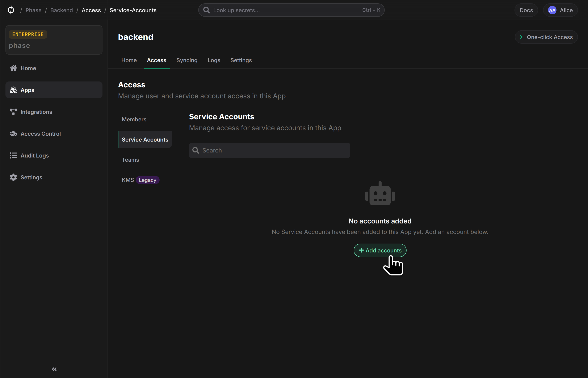Click the Home house icon in sidebar
588x378 pixels.
pyautogui.click(x=13, y=68)
